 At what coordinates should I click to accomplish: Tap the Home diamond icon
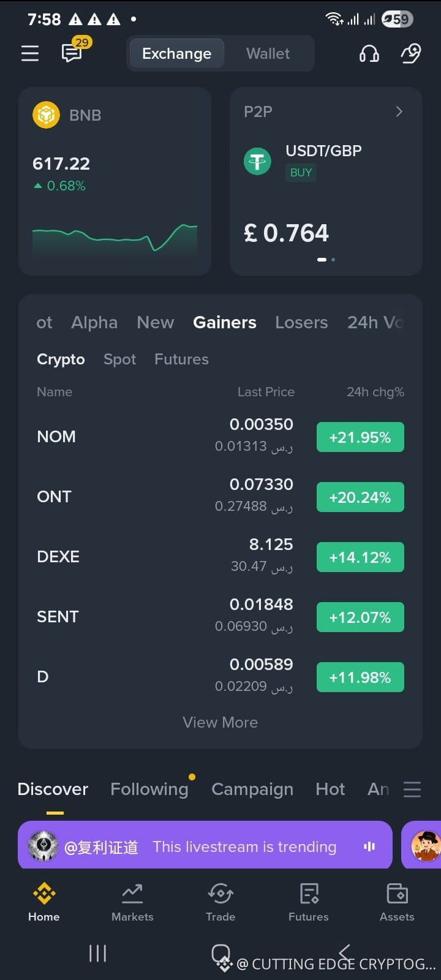[x=44, y=894]
